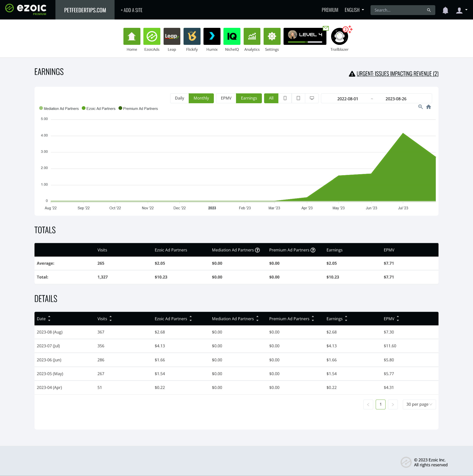
Task: Go to previous page of details
Action: tap(368, 405)
